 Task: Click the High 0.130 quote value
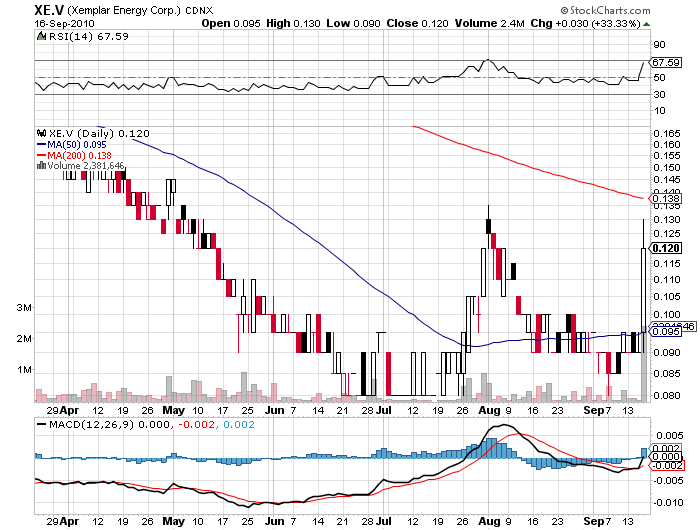(x=293, y=23)
